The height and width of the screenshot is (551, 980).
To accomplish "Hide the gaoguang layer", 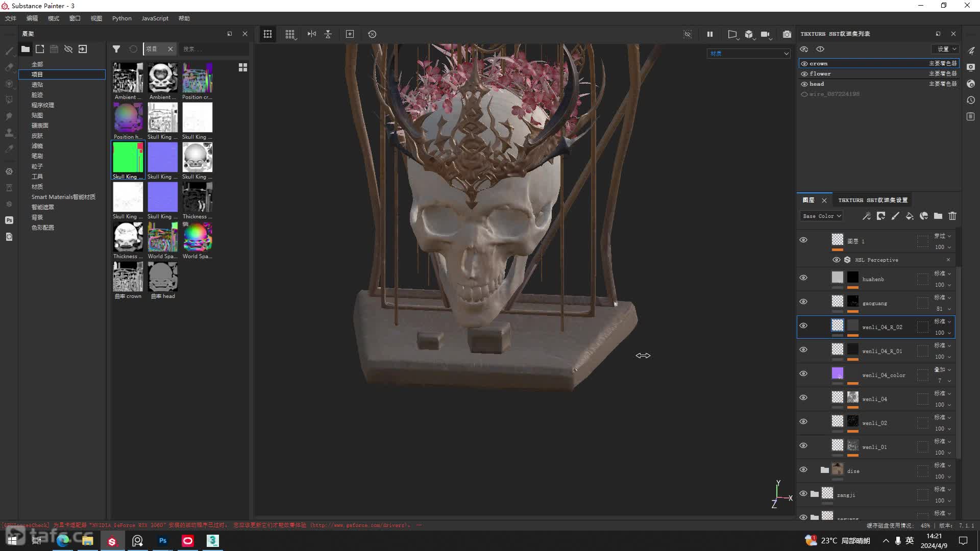I will click(803, 302).
